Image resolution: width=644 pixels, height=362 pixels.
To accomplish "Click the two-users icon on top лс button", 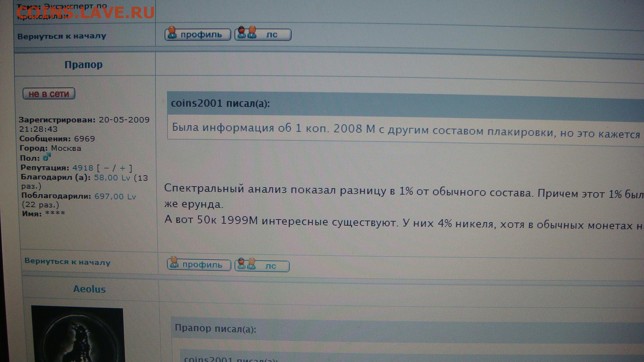I will [x=247, y=33].
